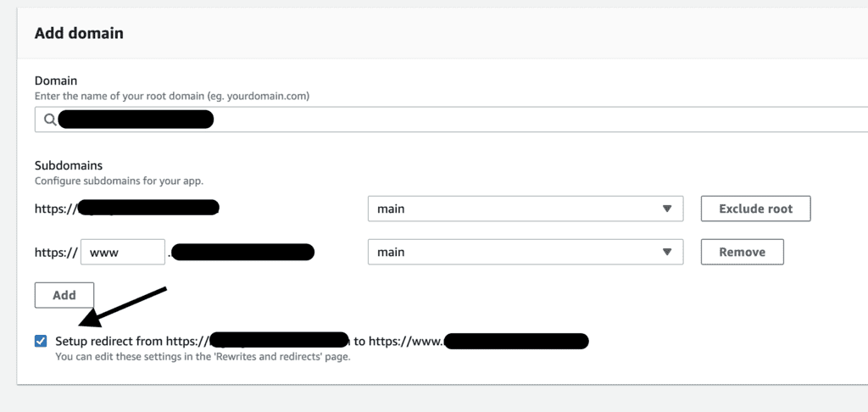Screen dimensions: 868x412
Task: Click Add to create another subdomain
Action: pyautogui.click(x=64, y=295)
